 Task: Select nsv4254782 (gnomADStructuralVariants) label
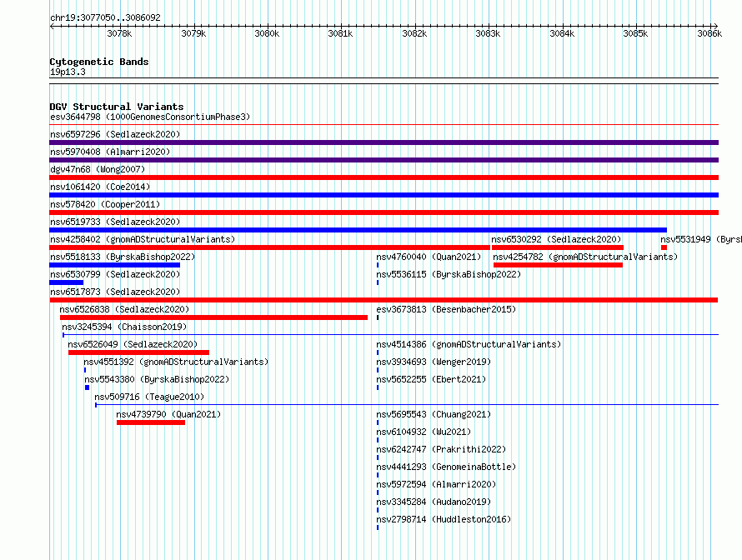[x=585, y=257]
